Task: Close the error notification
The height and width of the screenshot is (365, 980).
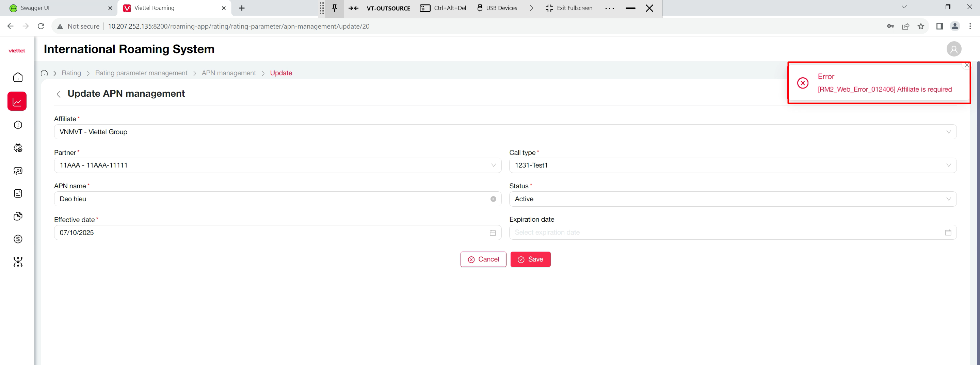Action: pos(967,65)
